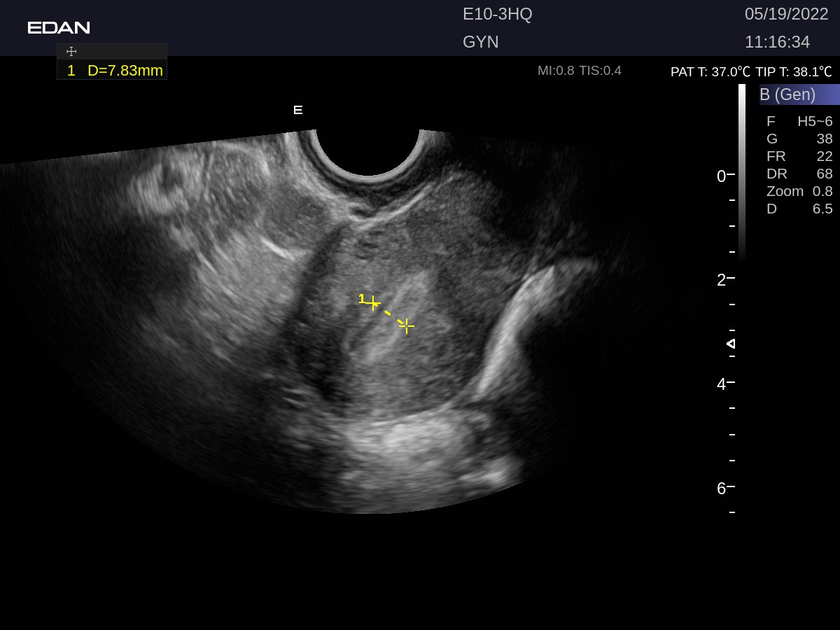Select the D=7.83mm measurement result
This screenshot has height=630, width=840.
click(125, 71)
